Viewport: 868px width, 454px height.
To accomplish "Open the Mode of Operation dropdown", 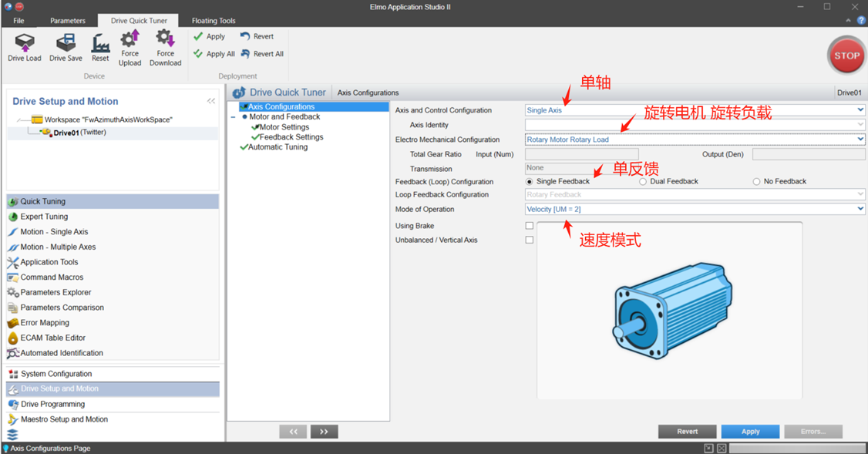I will 695,210.
